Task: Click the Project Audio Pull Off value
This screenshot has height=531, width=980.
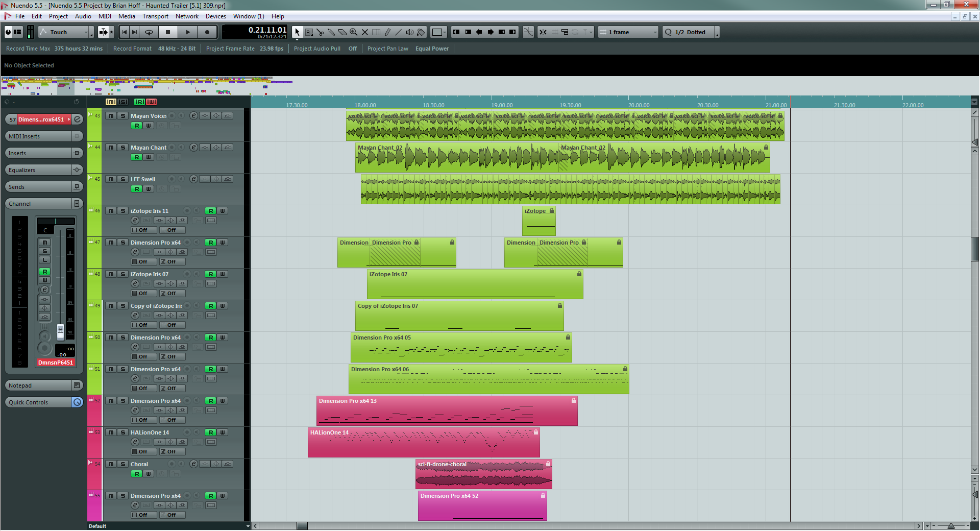Action: tap(353, 49)
